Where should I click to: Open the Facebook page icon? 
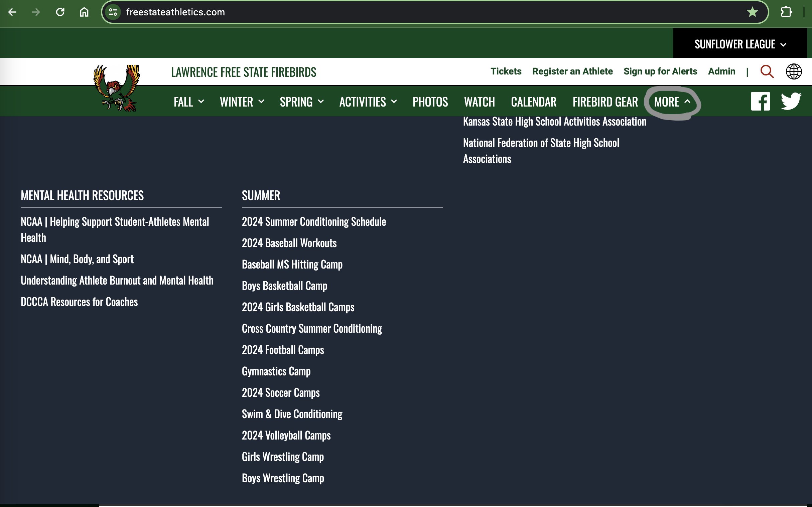click(x=760, y=101)
